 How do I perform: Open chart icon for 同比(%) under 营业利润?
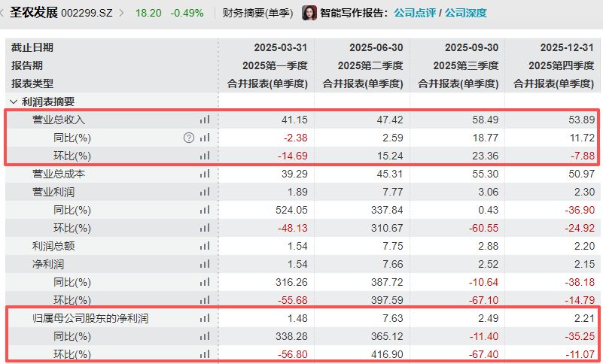point(205,210)
